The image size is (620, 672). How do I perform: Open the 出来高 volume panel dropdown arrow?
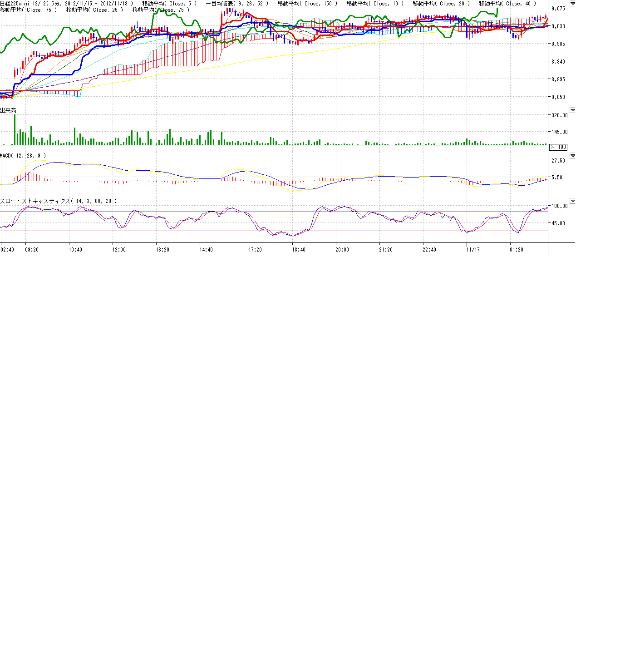(572, 110)
